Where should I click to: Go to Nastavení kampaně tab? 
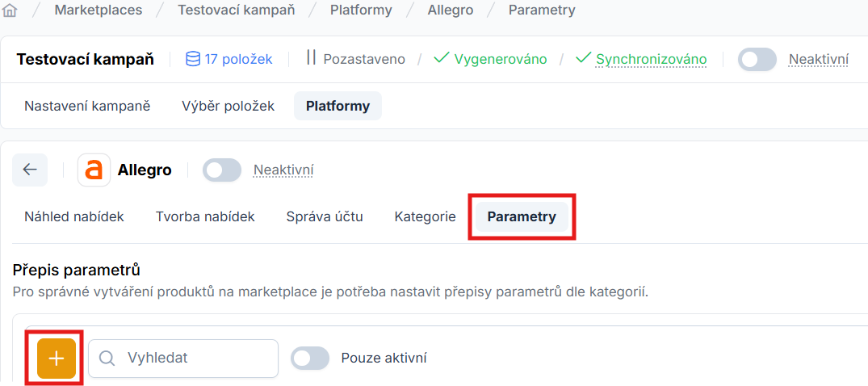coord(87,106)
